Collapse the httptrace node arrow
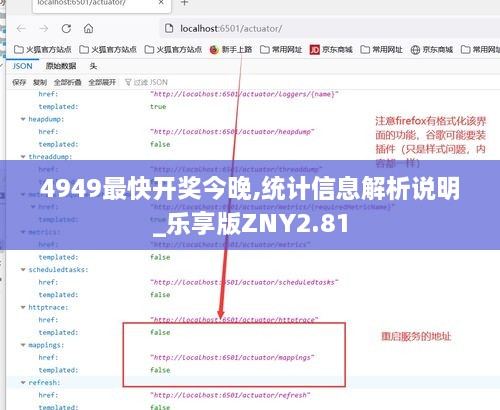500x410 pixels. [x=23, y=307]
